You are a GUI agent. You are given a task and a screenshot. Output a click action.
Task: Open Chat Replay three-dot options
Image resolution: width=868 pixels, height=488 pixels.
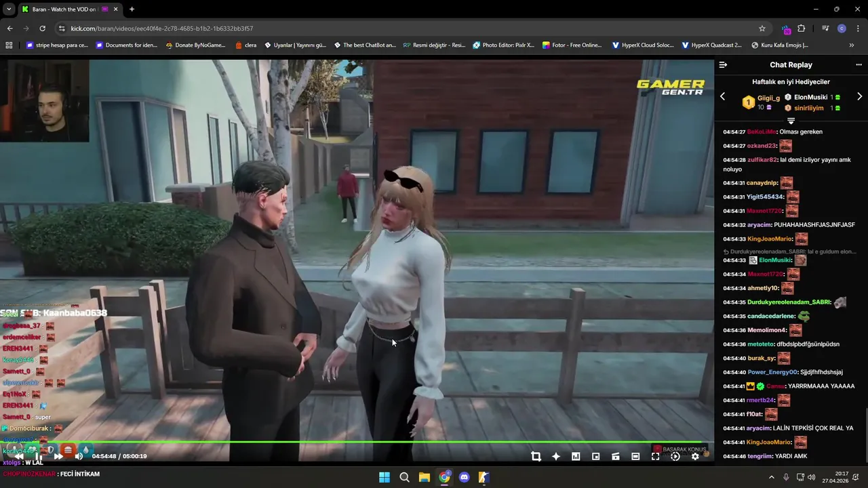click(859, 65)
